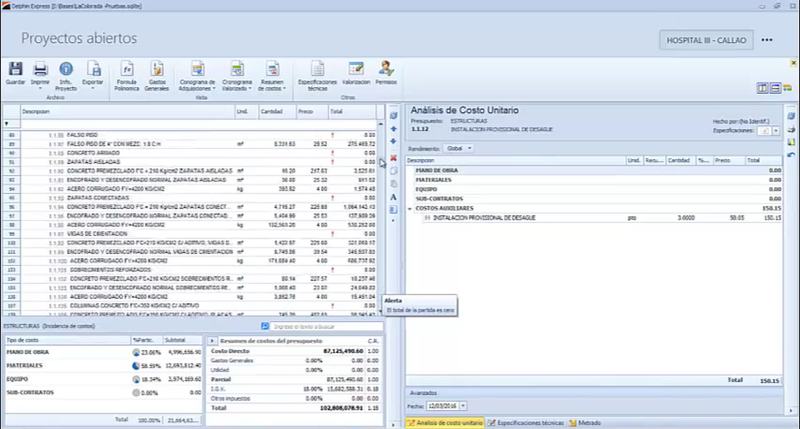Screen dimensions: 800x429
Task: Switch to Metrado tab
Action: click(585, 423)
